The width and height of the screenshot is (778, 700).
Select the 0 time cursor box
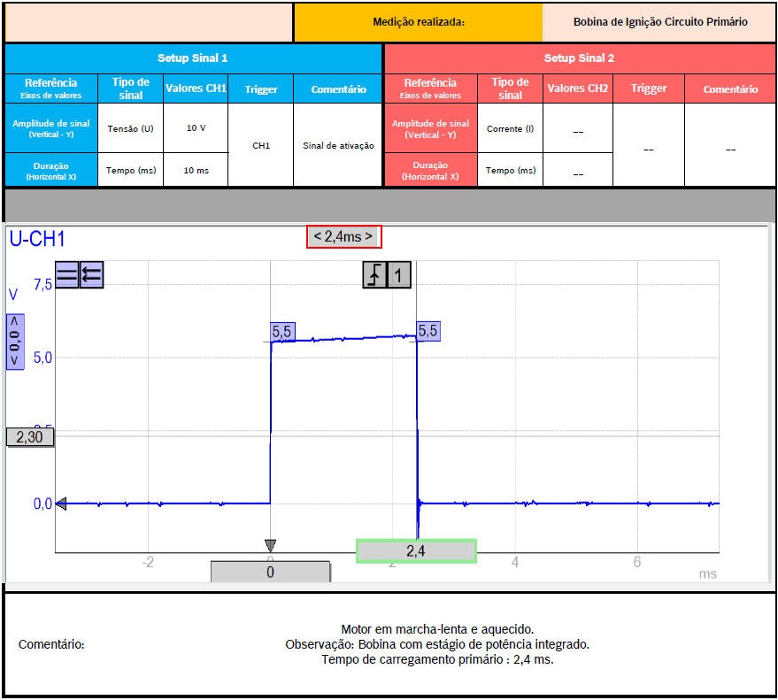(x=270, y=572)
